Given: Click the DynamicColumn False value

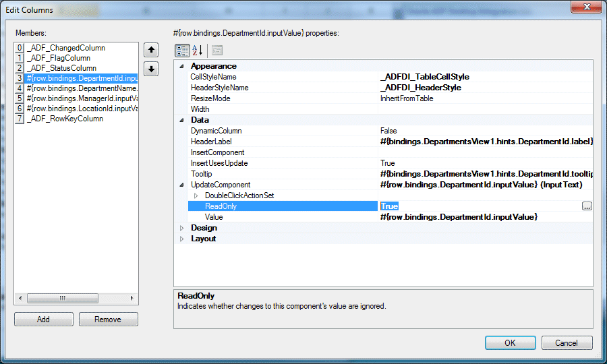Looking at the screenshot, I should click(388, 131).
